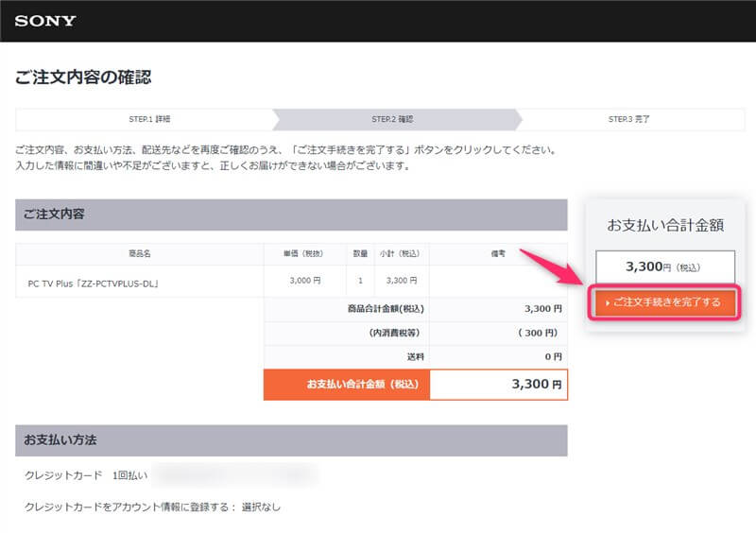Click the ご注文内容の確認 page heading
Image resolution: width=756 pixels, height=533 pixels.
(83, 77)
